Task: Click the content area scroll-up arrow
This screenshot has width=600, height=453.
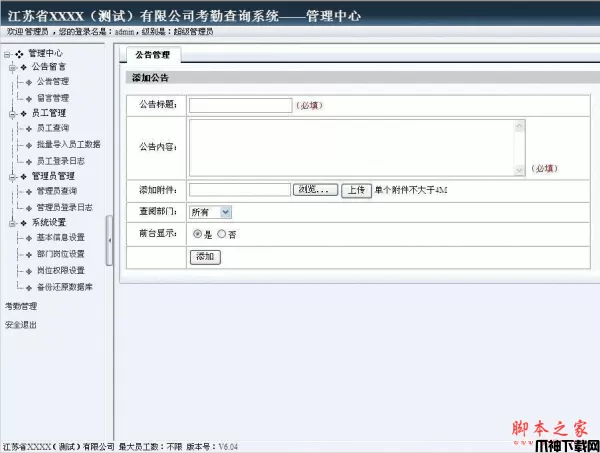Action: coord(519,126)
